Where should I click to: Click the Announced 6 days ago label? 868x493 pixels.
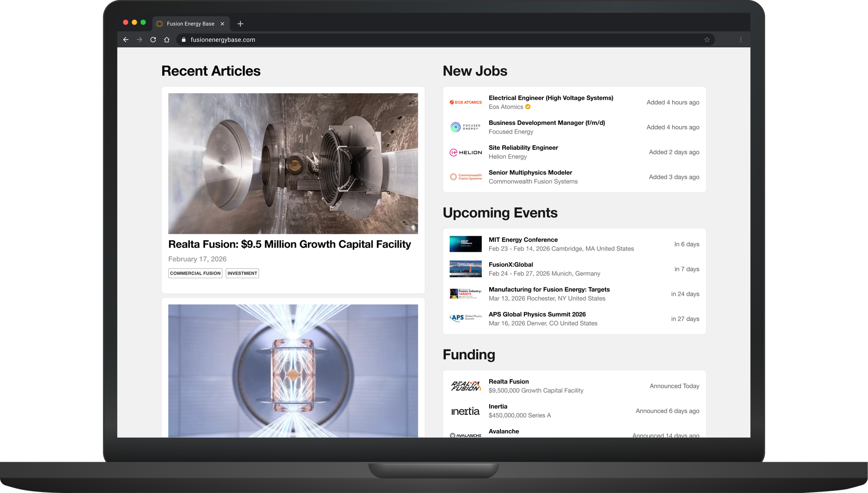point(667,411)
